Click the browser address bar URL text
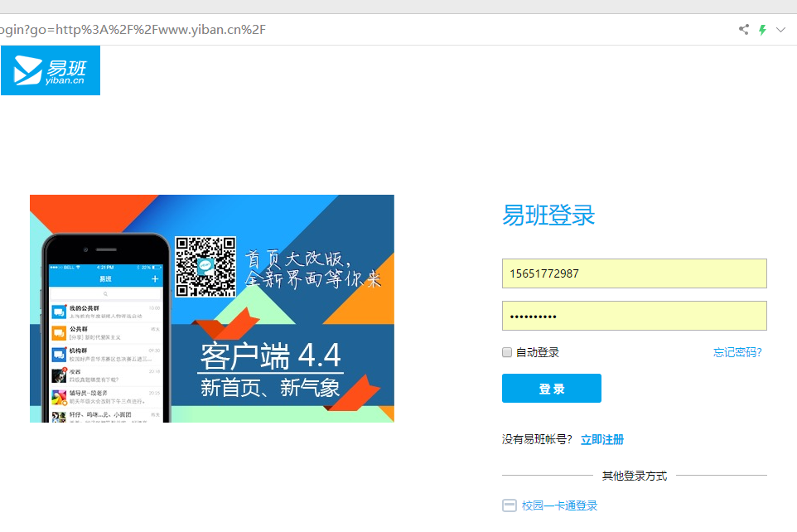Screen dimensions: 797x532 (x=133, y=30)
